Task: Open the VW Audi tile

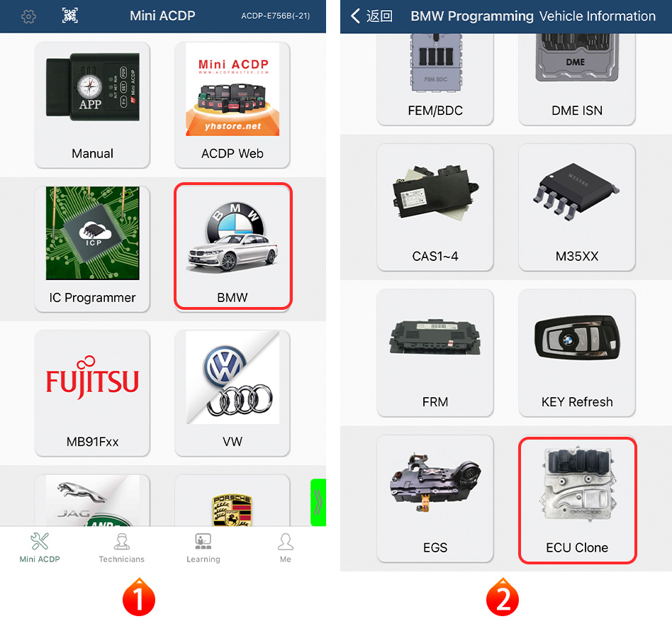Action: [x=233, y=393]
